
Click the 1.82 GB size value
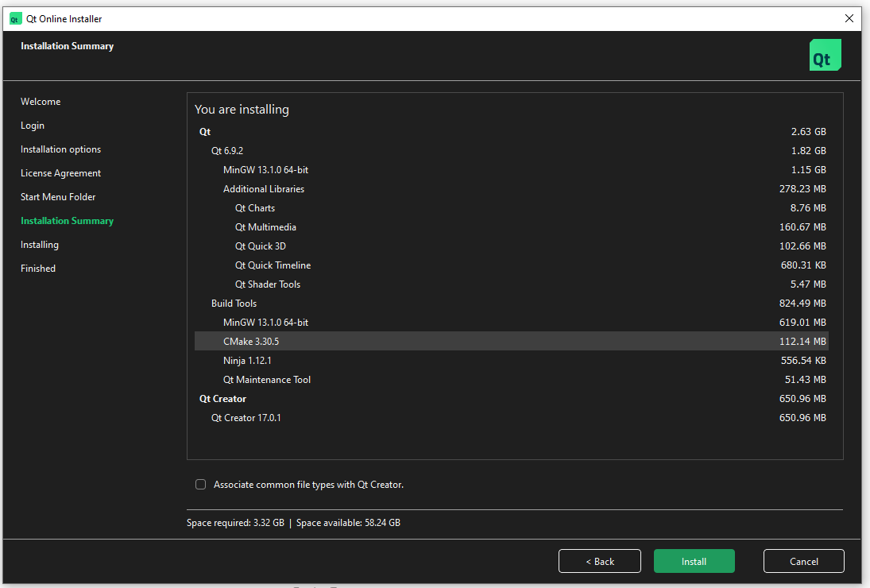tap(808, 151)
